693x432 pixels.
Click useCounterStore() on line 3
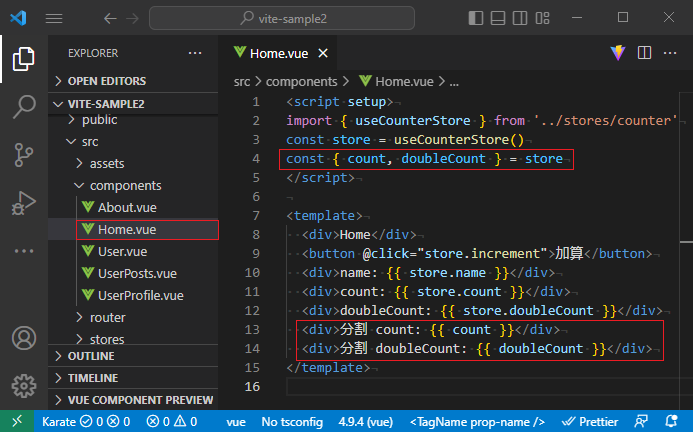point(459,140)
